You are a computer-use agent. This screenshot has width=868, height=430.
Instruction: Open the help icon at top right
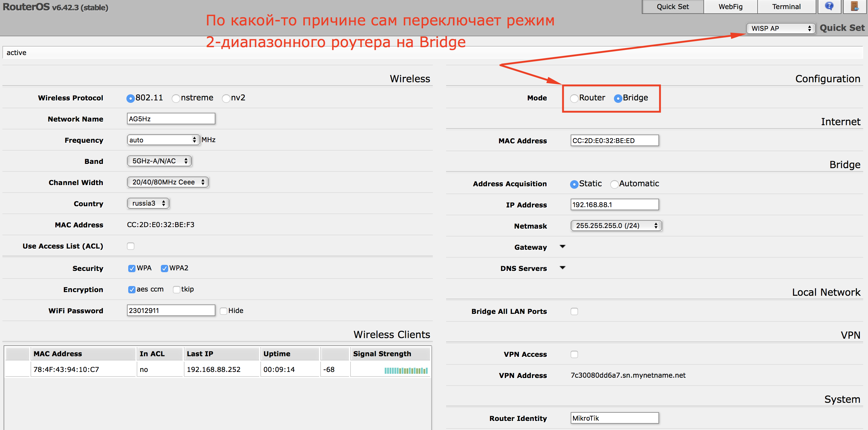pos(830,6)
